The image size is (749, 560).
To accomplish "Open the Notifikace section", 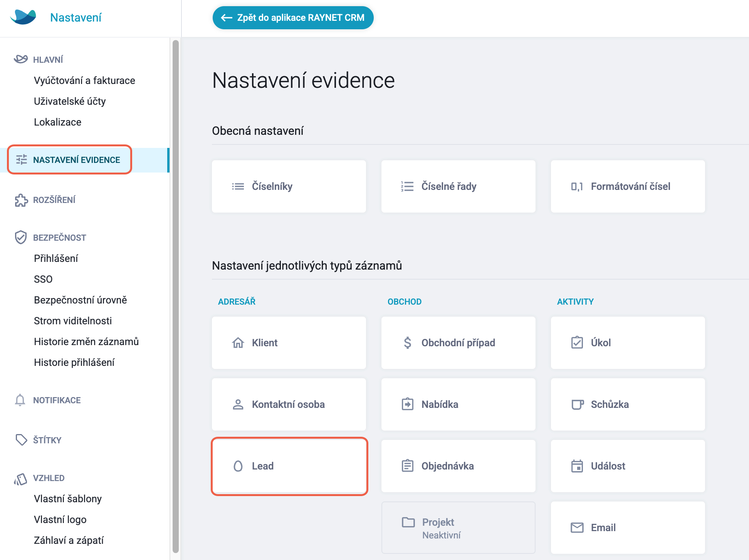I will tap(57, 400).
